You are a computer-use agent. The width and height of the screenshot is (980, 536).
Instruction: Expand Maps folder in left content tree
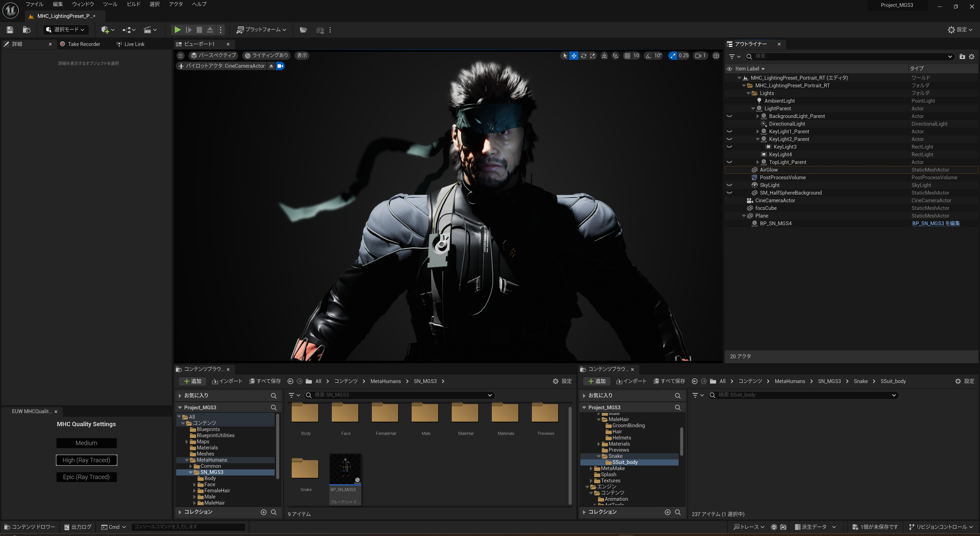pos(187,442)
